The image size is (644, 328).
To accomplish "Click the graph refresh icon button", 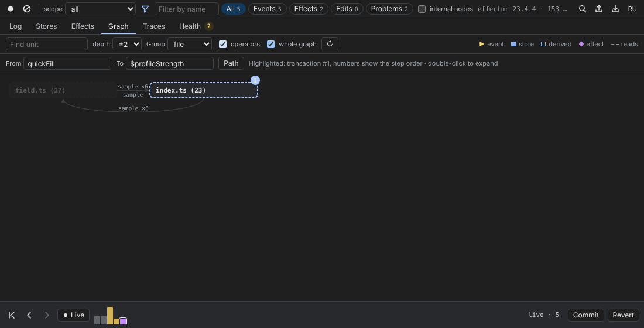I will pos(330,44).
